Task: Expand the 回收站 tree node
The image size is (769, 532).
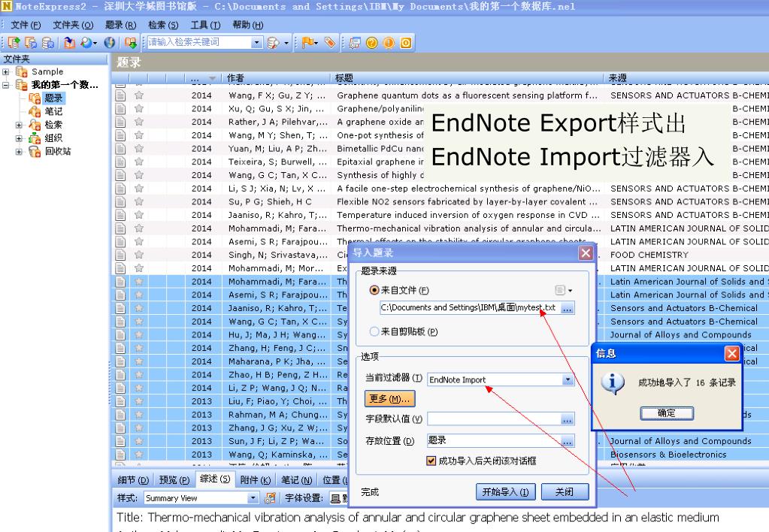Action: [19, 152]
